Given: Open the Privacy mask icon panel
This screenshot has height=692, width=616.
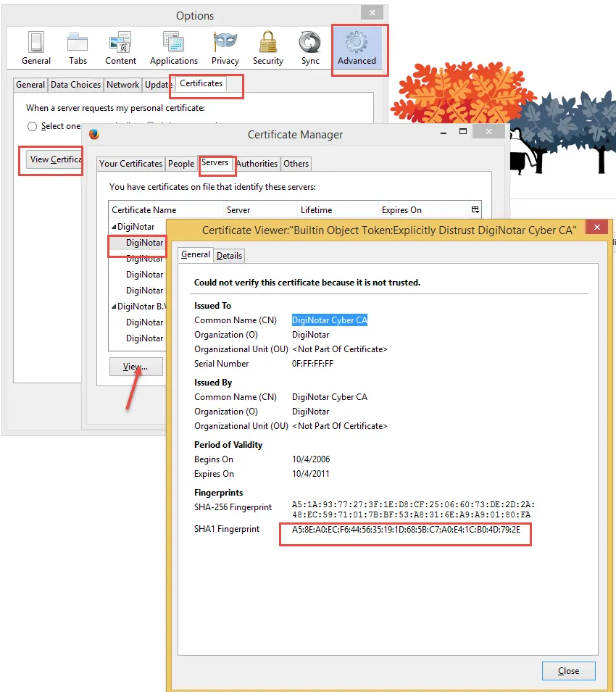Looking at the screenshot, I should [x=225, y=49].
